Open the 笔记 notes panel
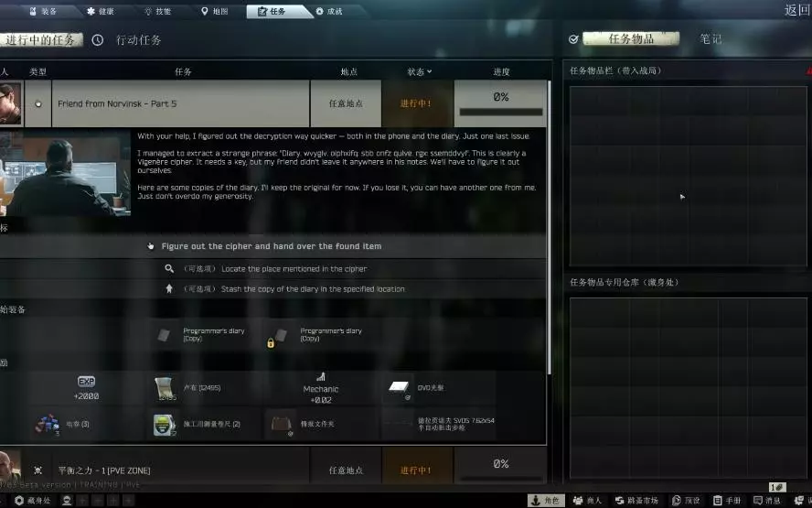812x508 pixels. (x=710, y=38)
